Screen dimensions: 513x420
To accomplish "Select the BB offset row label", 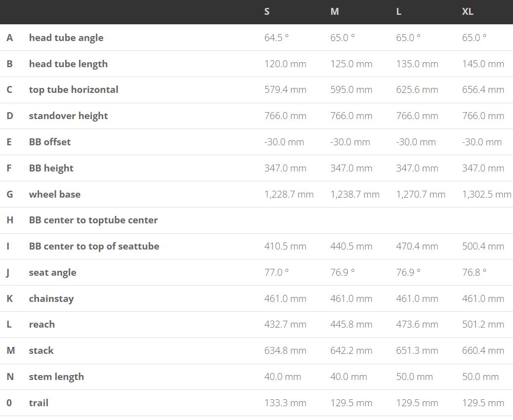I will [50, 142].
